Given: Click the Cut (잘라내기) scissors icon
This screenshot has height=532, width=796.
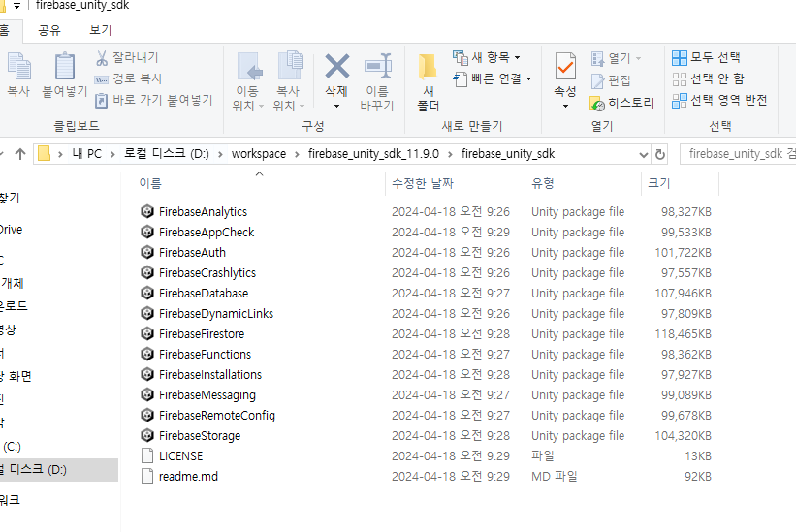Looking at the screenshot, I should (102, 58).
